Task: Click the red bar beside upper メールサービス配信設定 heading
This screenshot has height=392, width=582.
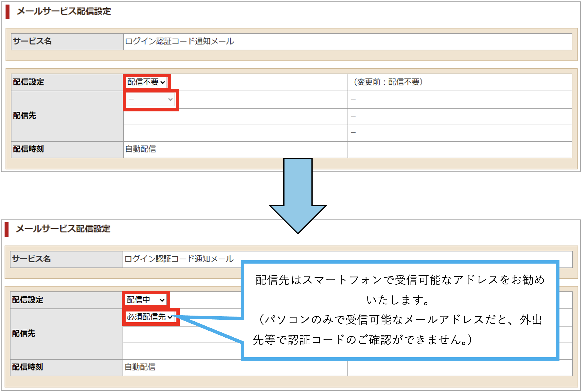Action: pos(7,12)
